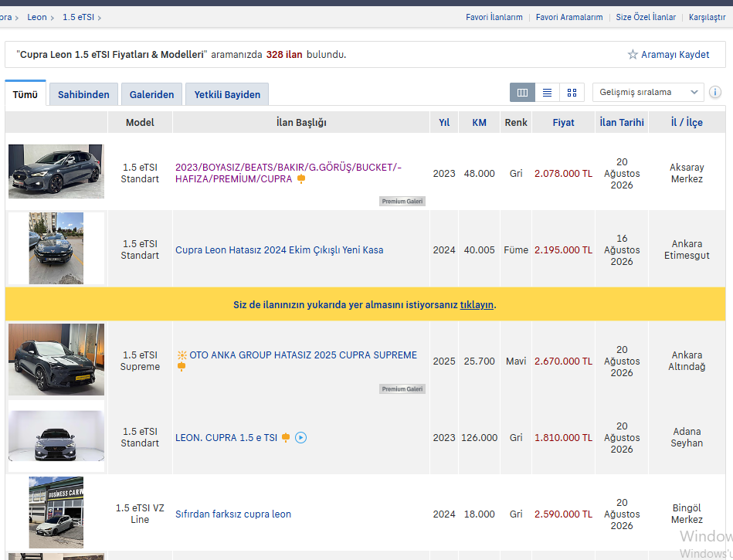Click 126.000 KM value
Image resolution: width=733 pixels, height=560 pixels.
click(479, 437)
